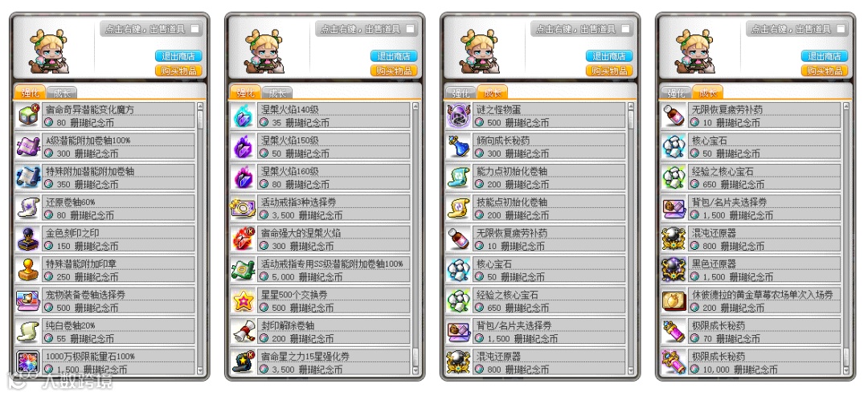The height and width of the screenshot is (396, 868).
Task: Select the 星星500个交换券 star icon
Action: pos(241,300)
